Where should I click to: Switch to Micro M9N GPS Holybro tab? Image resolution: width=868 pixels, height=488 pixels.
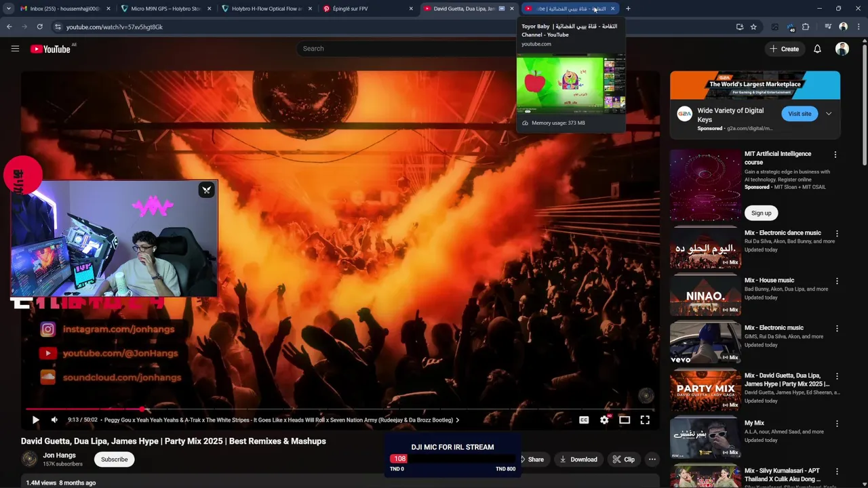tap(165, 9)
